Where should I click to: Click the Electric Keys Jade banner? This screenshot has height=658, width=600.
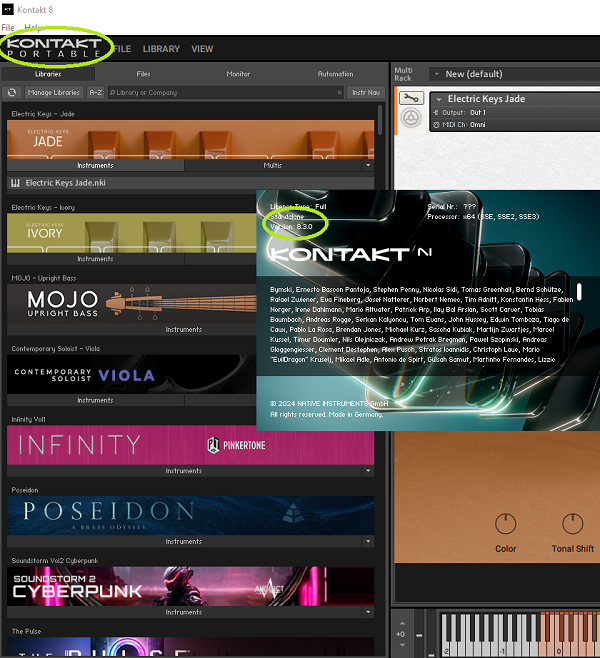coord(190,139)
